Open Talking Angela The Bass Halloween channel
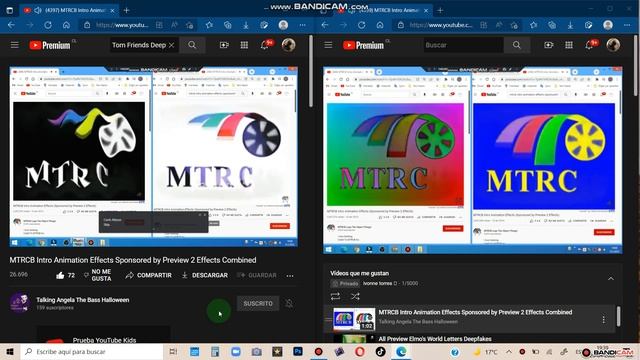 point(82,300)
